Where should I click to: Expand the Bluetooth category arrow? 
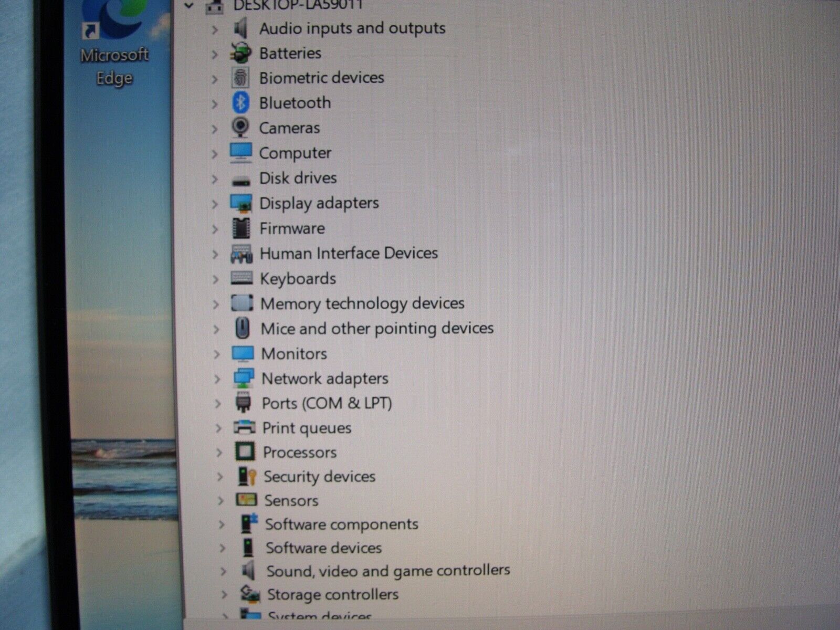point(214,104)
